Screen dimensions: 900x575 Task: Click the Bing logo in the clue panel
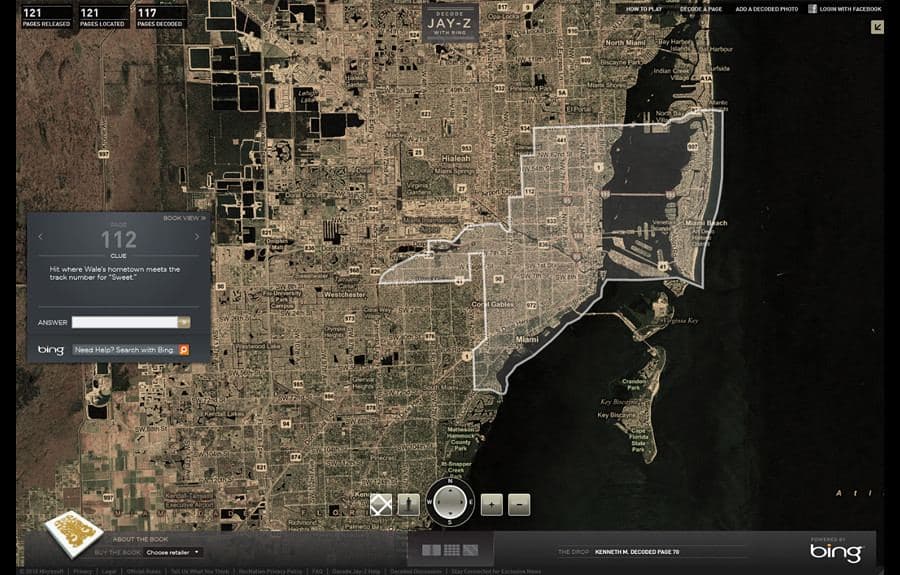click(x=51, y=349)
